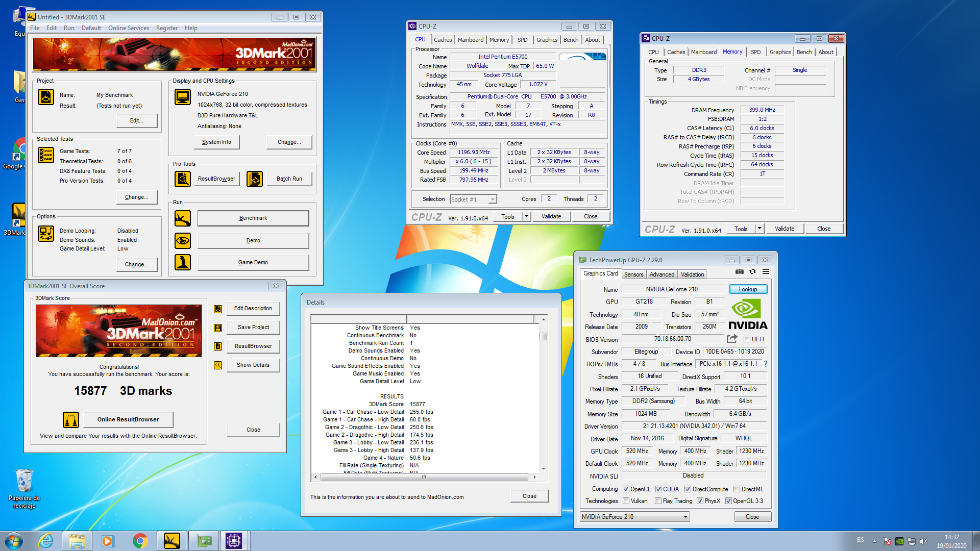This screenshot has height=551, width=980.
Task: Show hidden system tray icons arrow
Action: click(874, 541)
